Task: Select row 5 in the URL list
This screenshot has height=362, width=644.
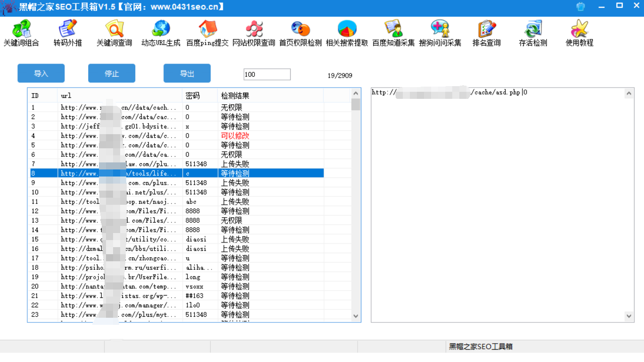Action: tap(177, 145)
